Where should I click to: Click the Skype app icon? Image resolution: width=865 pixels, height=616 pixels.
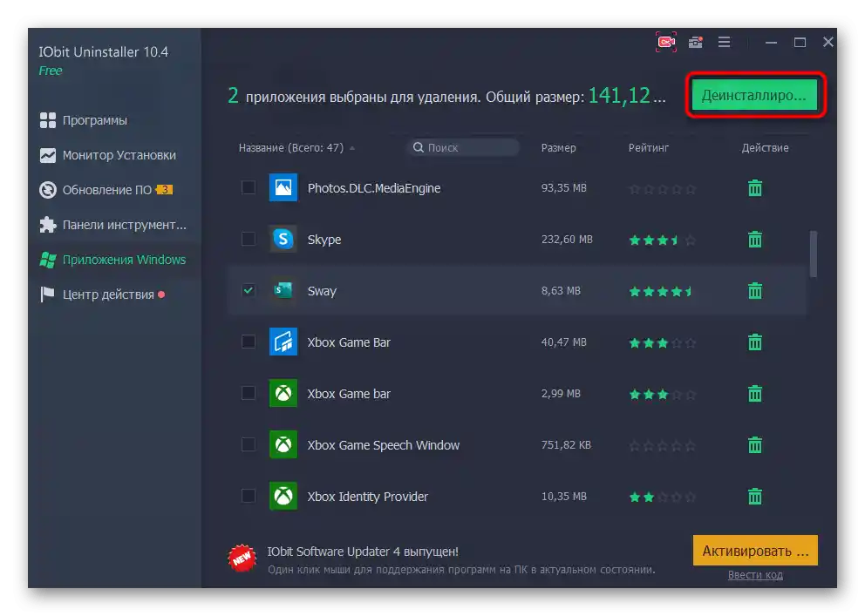tap(283, 239)
